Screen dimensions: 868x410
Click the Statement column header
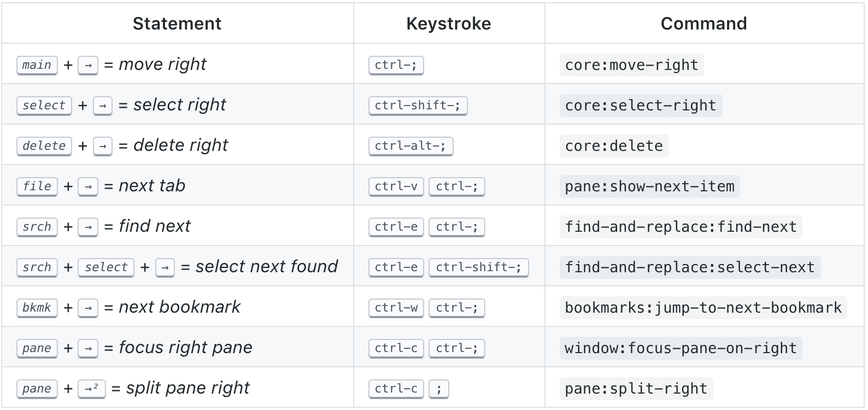tap(177, 24)
